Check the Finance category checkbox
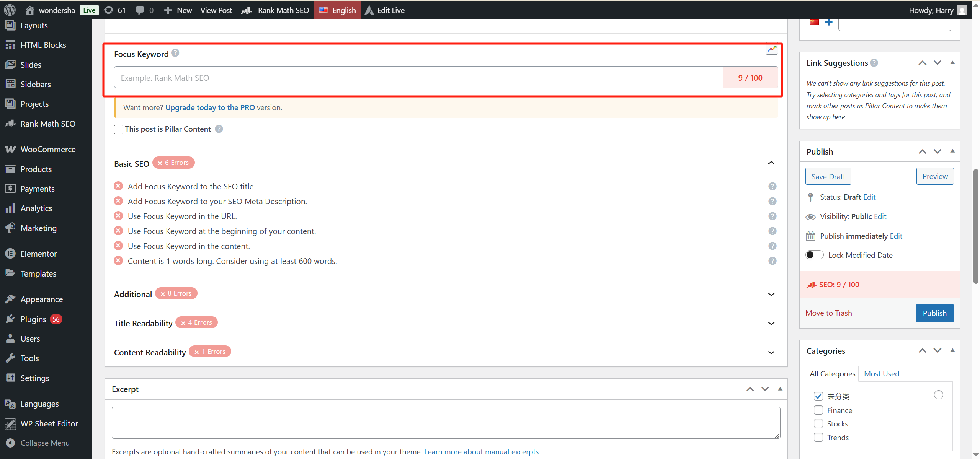The image size is (980, 459). [818, 410]
